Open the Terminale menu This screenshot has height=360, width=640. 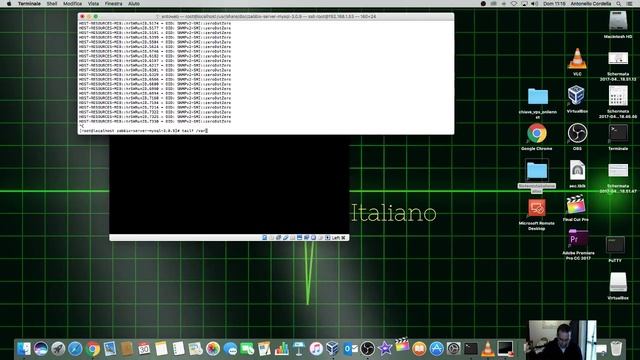tap(29, 4)
